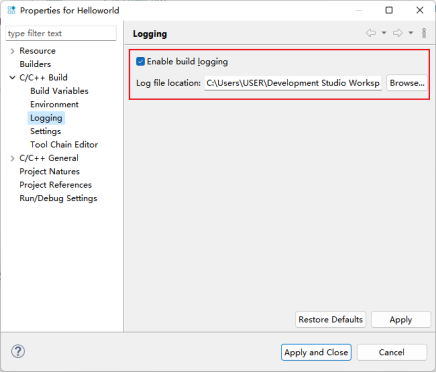
Task: Click the Log file location field
Action: click(293, 83)
